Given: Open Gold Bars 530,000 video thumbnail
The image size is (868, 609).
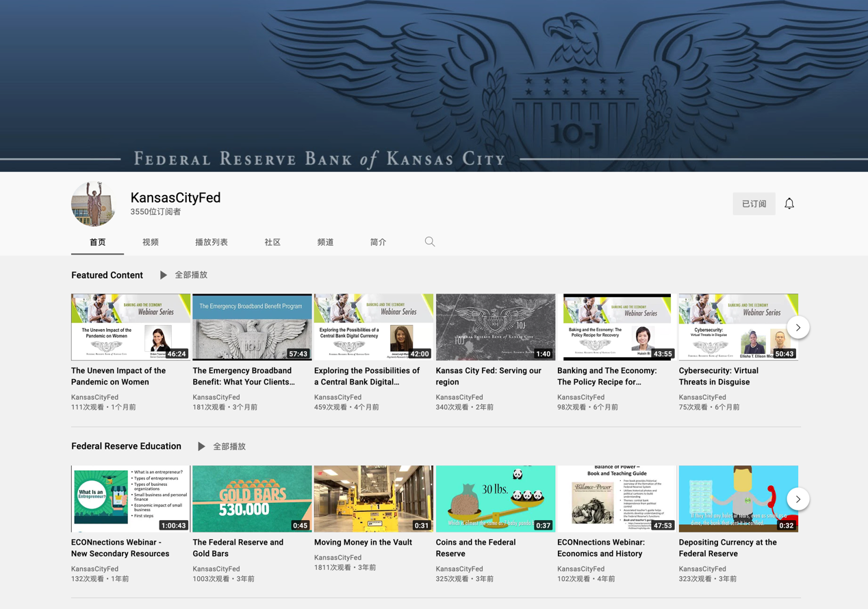Looking at the screenshot, I should tap(252, 499).
